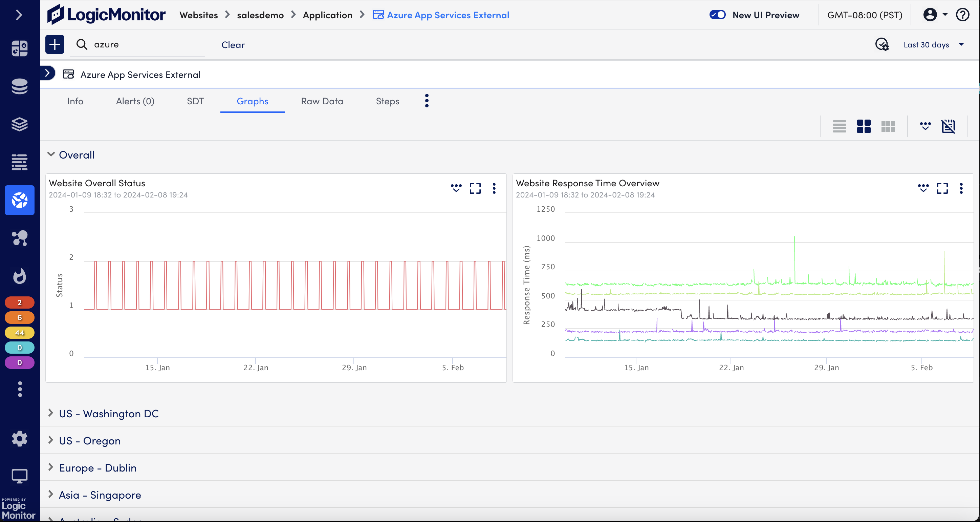Expand the Asia – Singapore section
Image resolution: width=980 pixels, height=522 pixels.
coord(50,495)
